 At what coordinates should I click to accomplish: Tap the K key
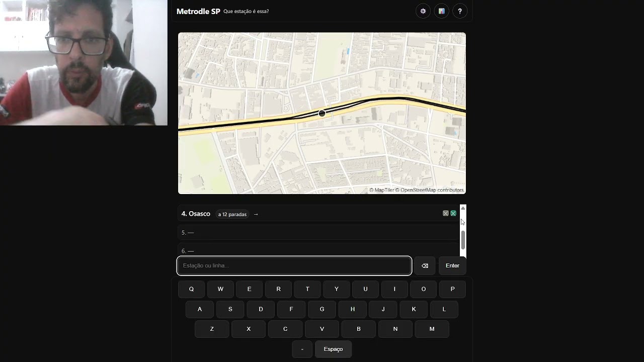[x=414, y=309]
